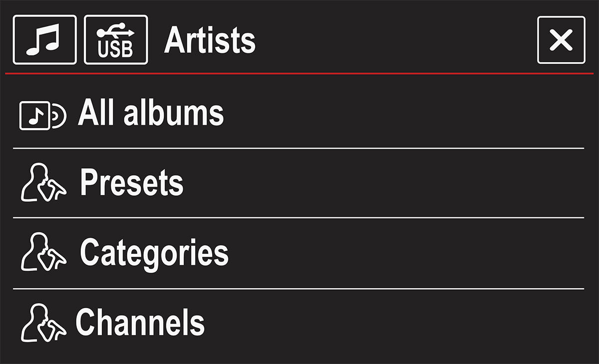Tap the red divider under the header

299,74
